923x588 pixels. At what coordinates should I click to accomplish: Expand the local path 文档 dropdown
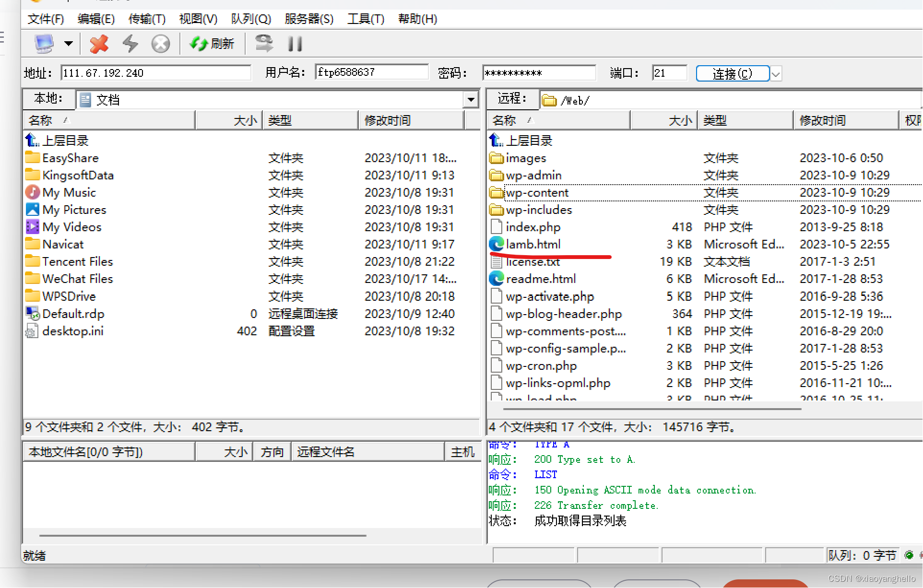coord(471,99)
